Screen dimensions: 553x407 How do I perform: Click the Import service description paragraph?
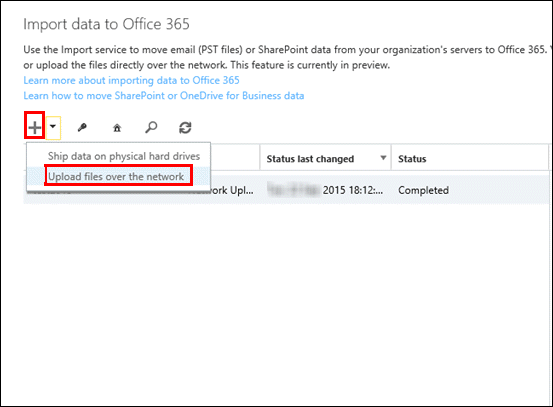tap(286, 57)
